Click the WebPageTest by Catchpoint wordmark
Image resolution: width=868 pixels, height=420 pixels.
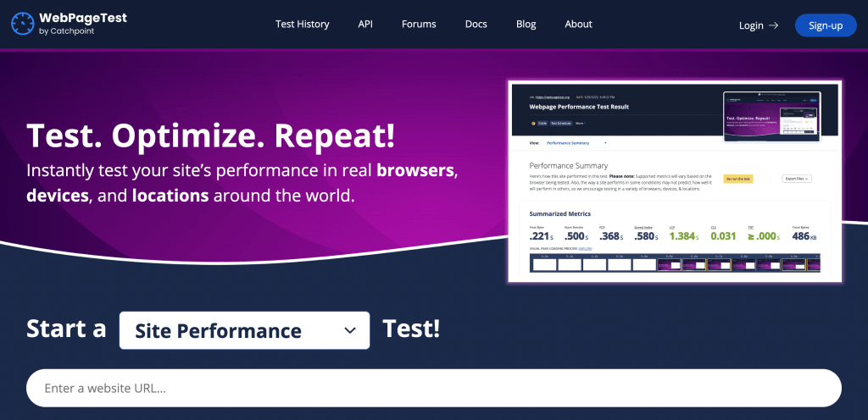(83, 23)
